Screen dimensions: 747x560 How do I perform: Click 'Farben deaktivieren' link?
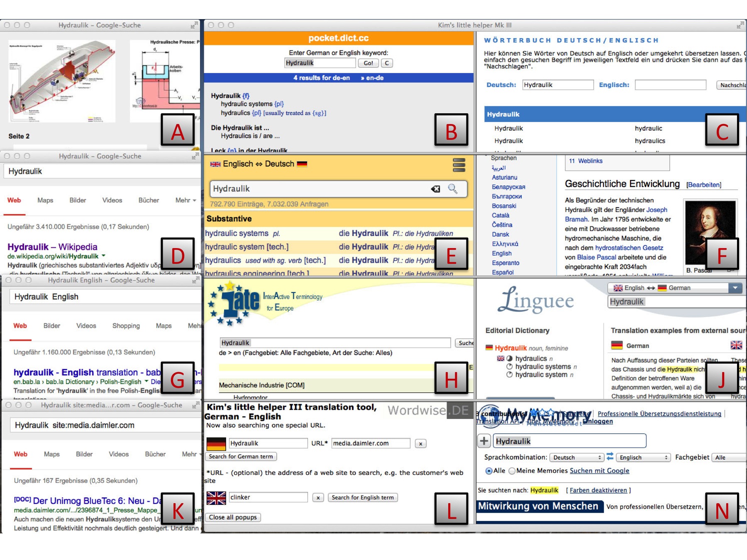(598, 490)
